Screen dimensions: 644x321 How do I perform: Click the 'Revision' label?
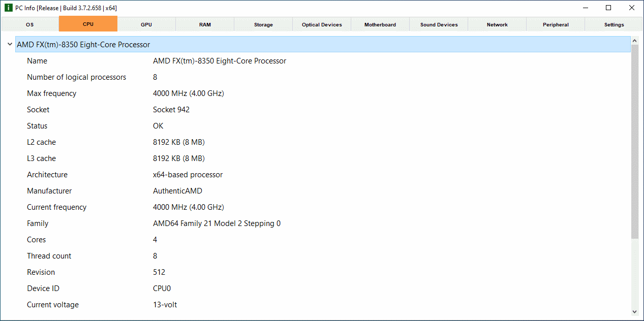tap(41, 272)
